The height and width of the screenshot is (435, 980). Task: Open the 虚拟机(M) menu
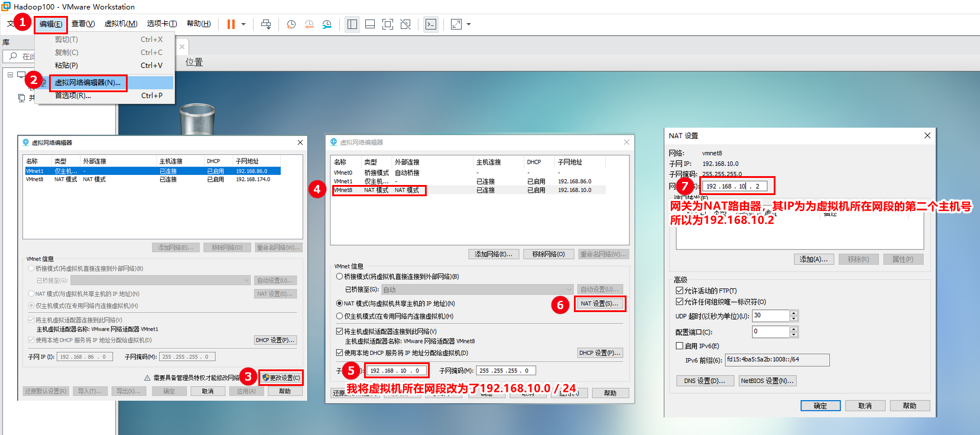click(121, 24)
